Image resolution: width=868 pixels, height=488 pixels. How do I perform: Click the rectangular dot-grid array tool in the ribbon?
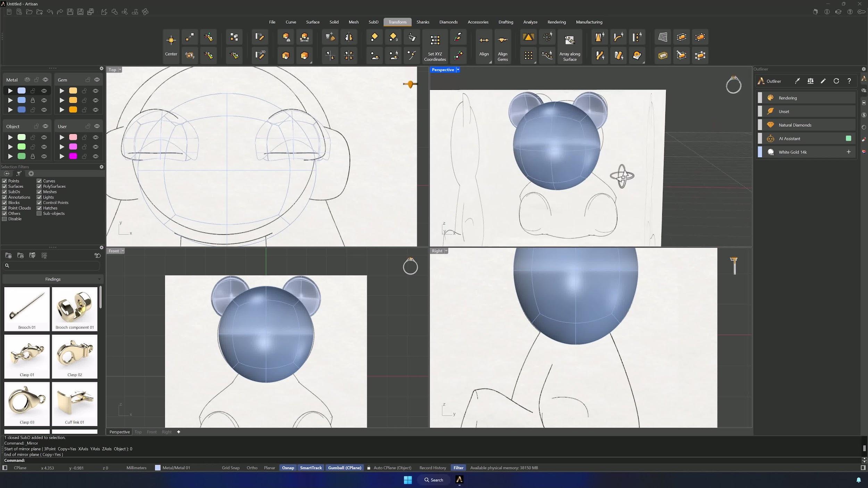pos(528,55)
